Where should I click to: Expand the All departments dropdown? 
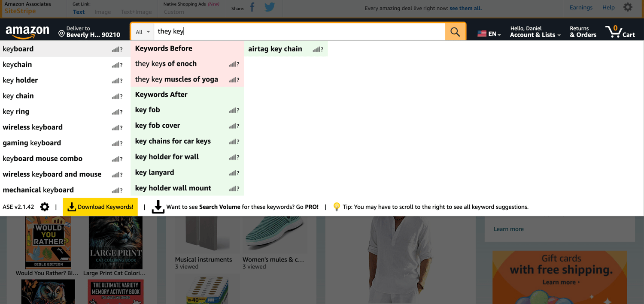coord(143,32)
